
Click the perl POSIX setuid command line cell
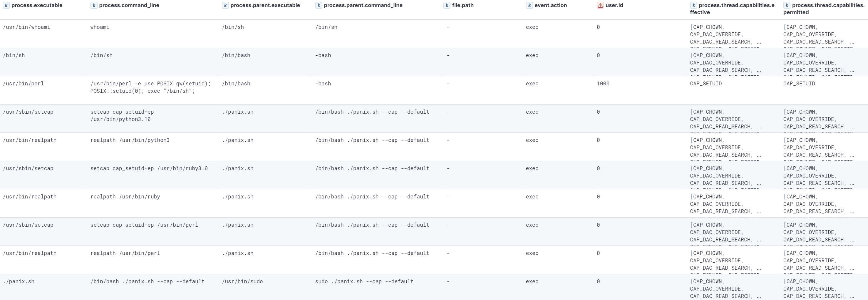pyautogui.click(x=150, y=87)
